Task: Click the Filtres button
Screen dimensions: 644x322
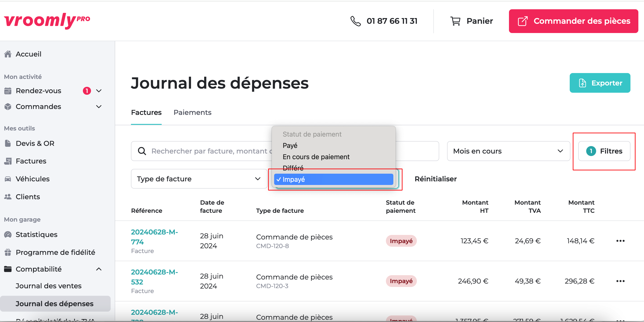Action: point(604,151)
